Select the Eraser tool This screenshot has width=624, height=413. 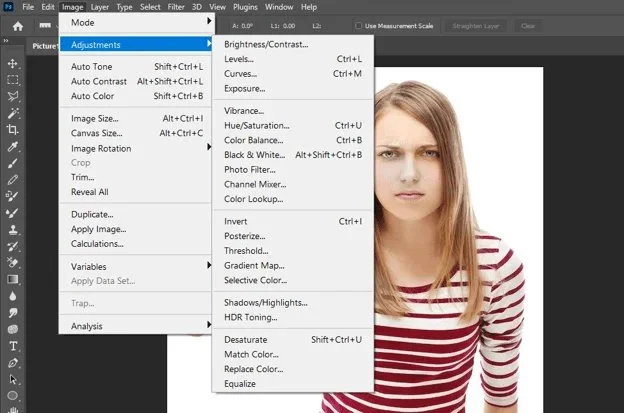13,263
